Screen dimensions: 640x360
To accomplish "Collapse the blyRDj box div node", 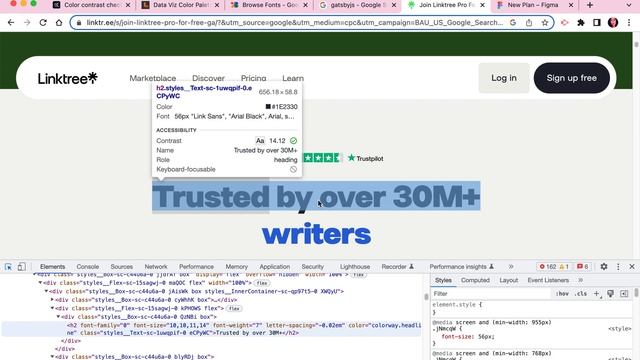I will (52, 356).
